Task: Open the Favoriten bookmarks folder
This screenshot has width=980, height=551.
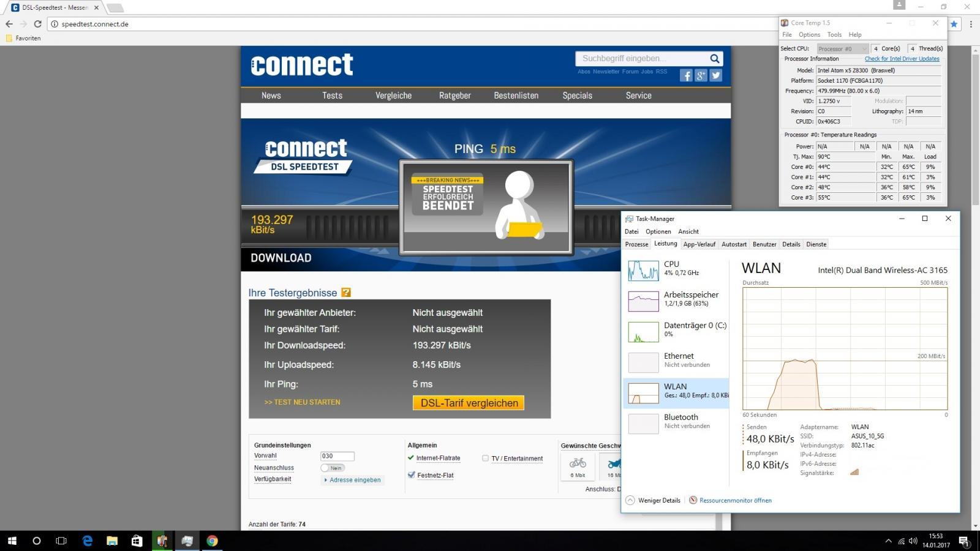Action: (23, 38)
